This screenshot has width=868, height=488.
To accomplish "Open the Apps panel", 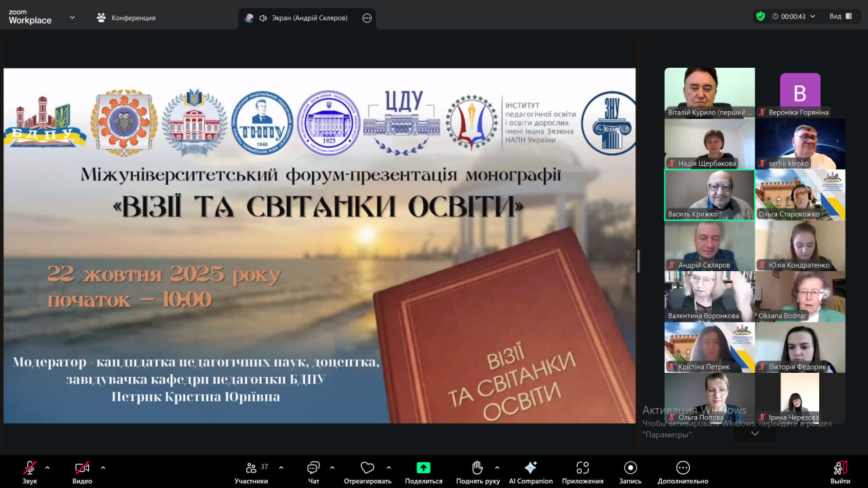I will click(582, 468).
